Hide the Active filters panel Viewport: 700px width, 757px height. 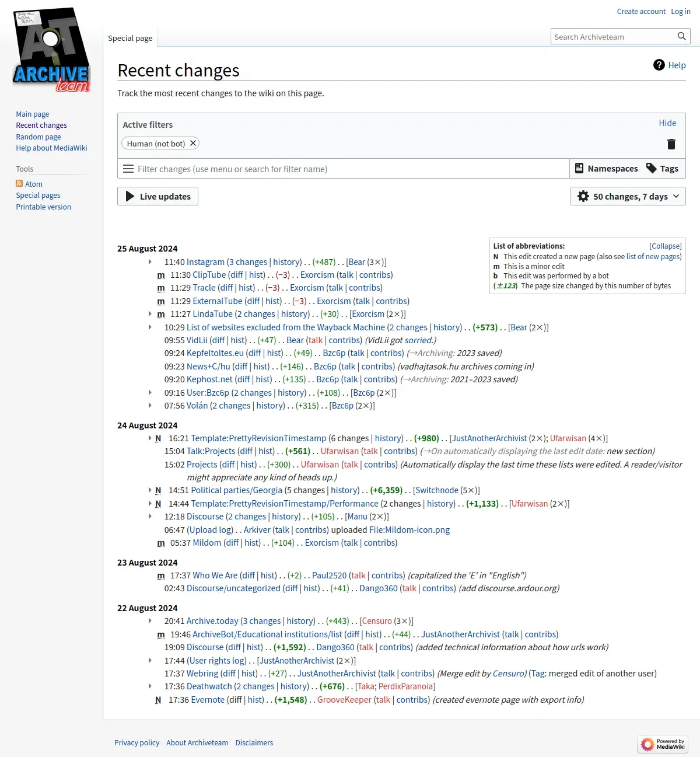[x=667, y=123]
